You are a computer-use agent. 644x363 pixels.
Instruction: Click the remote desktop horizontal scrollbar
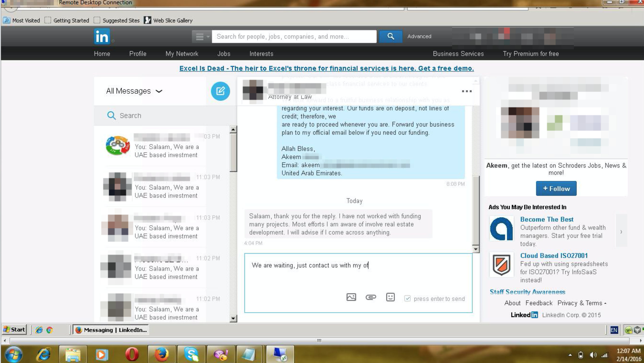[x=319, y=341]
